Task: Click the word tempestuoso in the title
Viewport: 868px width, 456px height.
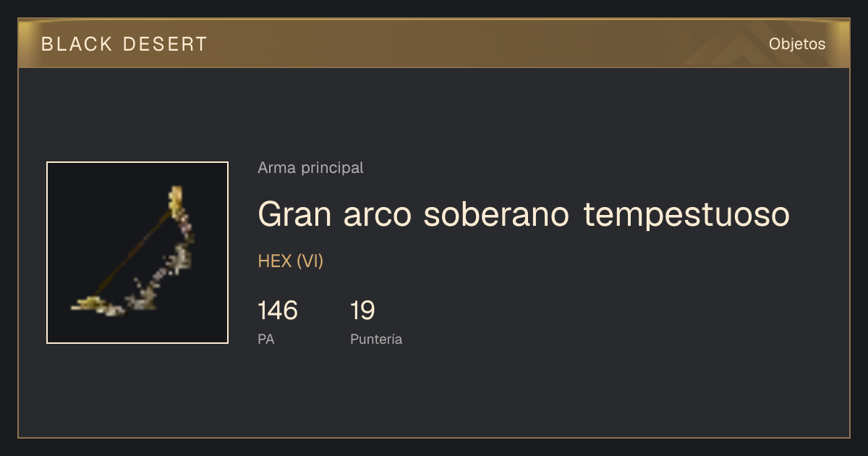Action: point(686,214)
